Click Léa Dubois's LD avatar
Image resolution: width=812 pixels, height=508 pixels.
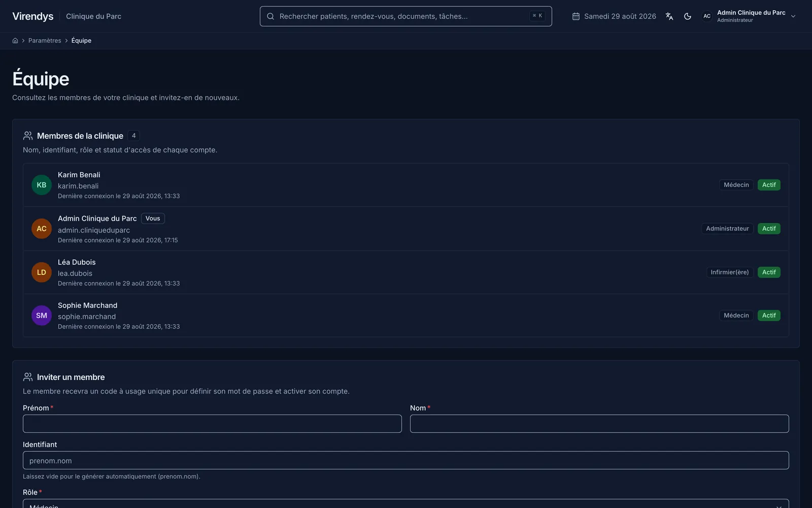[42, 272]
